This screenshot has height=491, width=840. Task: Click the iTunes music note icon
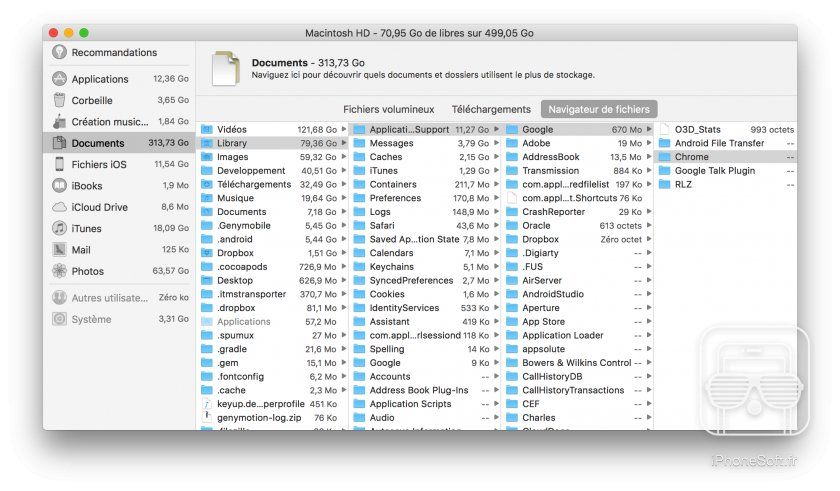pyautogui.click(x=59, y=229)
